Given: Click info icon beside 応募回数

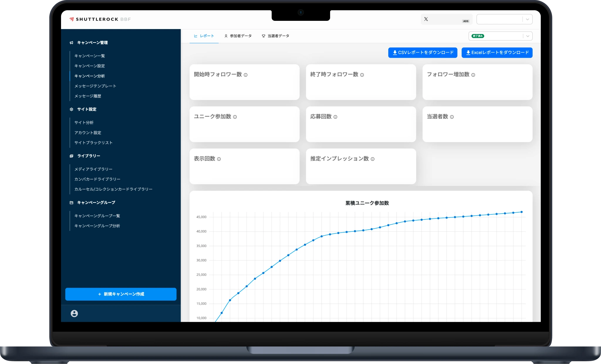Looking at the screenshot, I should [335, 117].
